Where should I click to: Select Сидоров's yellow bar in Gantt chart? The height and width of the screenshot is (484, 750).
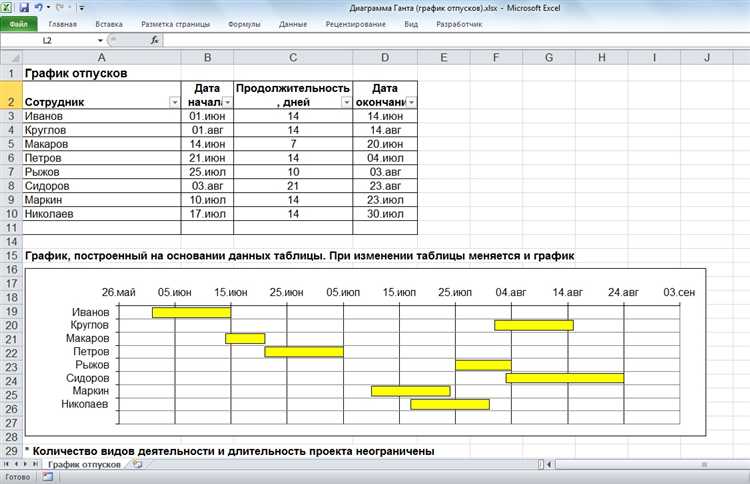pos(564,378)
